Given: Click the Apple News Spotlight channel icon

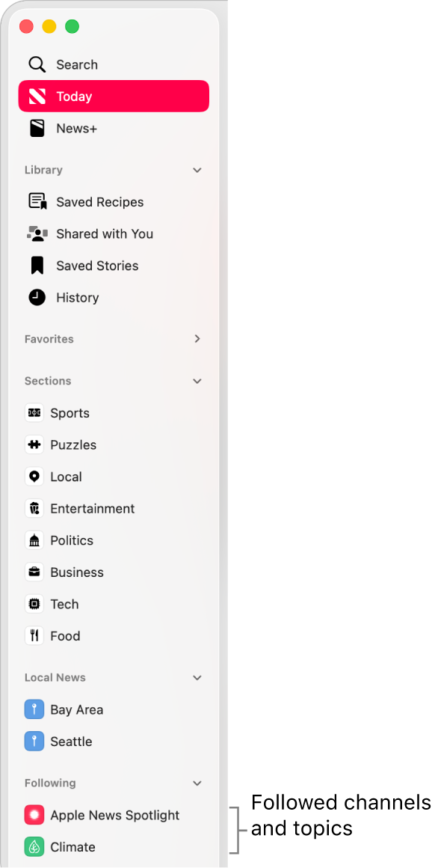Looking at the screenshot, I should pos(34,815).
